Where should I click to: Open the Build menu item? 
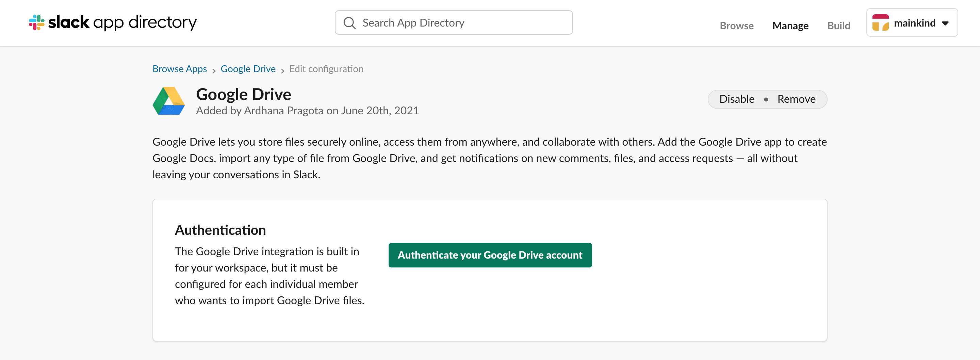[x=838, y=26]
